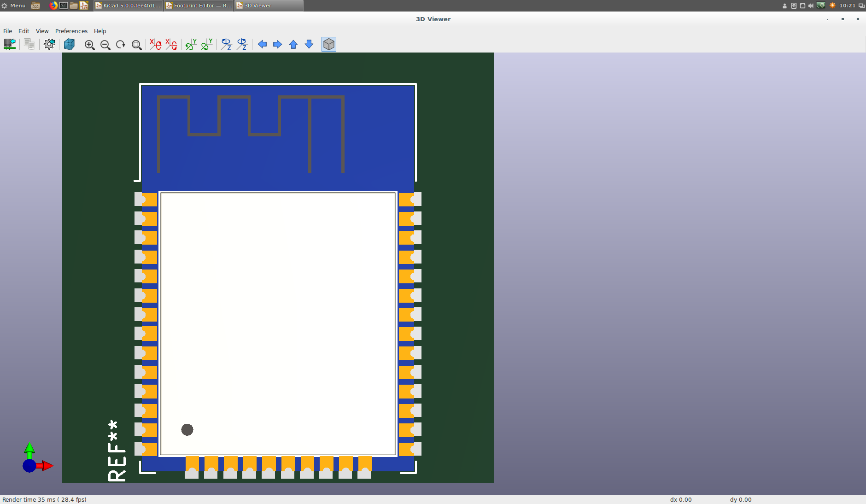866x504 pixels.
Task: Select the render engine cube icon
Action: (69, 44)
